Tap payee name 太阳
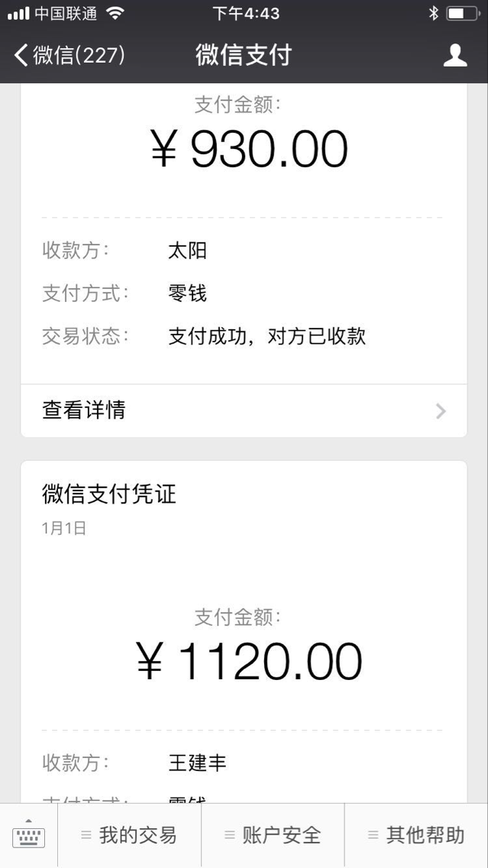Image resolution: width=488 pixels, height=868 pixels. 188,251
